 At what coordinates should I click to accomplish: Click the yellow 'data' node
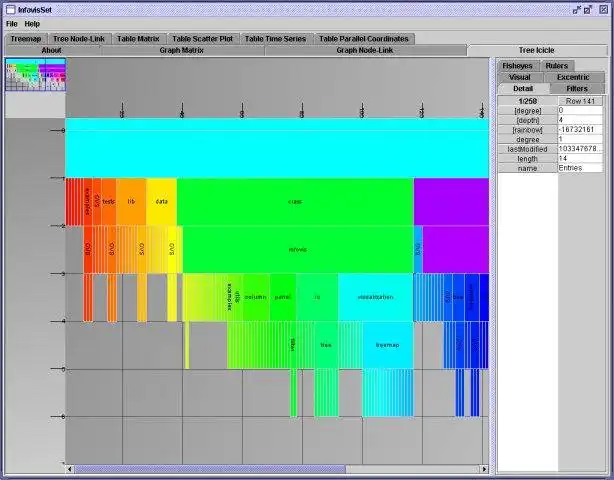161,202
